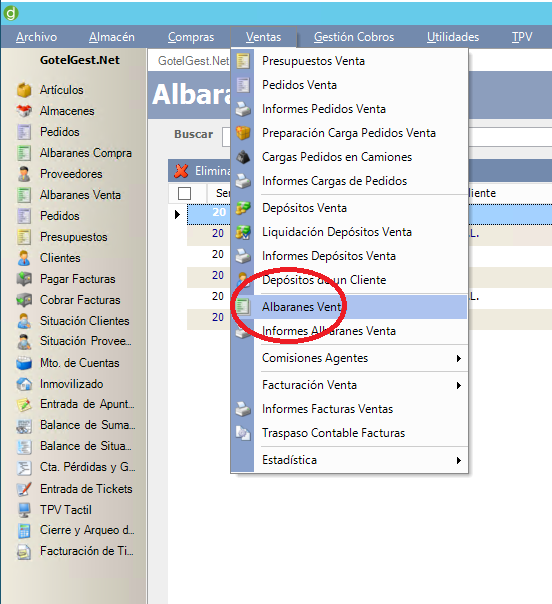Click the Depósitos Venta menu icon

tap(243, 208)
